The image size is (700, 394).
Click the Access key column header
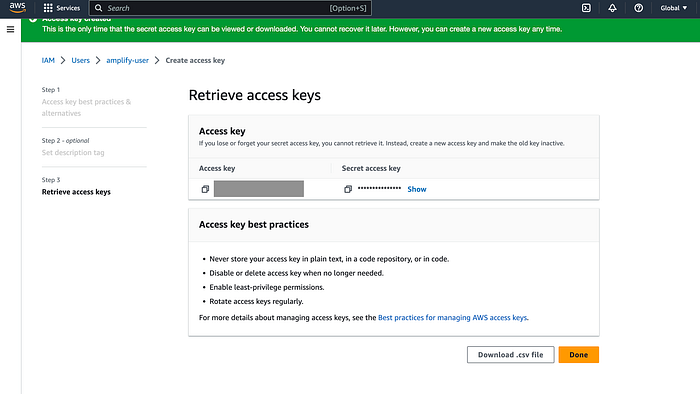217,168
